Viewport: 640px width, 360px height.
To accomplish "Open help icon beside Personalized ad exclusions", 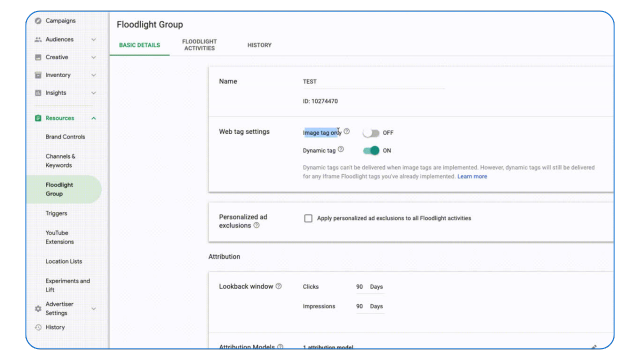I will click(x=256, y=225).
